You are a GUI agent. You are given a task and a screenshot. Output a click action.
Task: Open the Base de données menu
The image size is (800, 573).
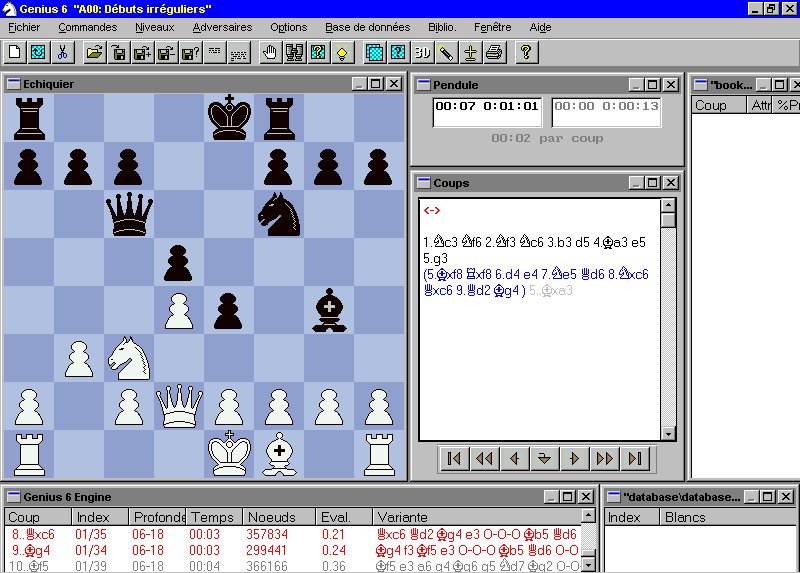[x=367, y=27]
